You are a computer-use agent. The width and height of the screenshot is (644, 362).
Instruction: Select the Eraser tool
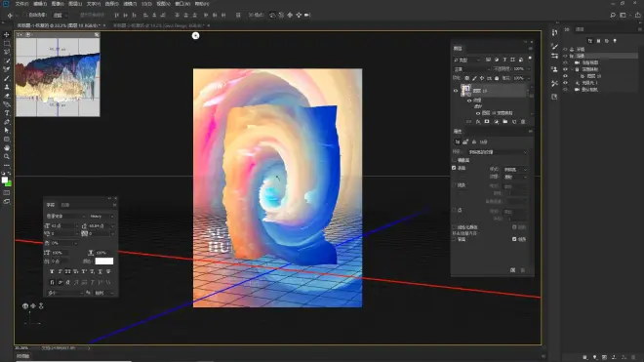[7, 96]
